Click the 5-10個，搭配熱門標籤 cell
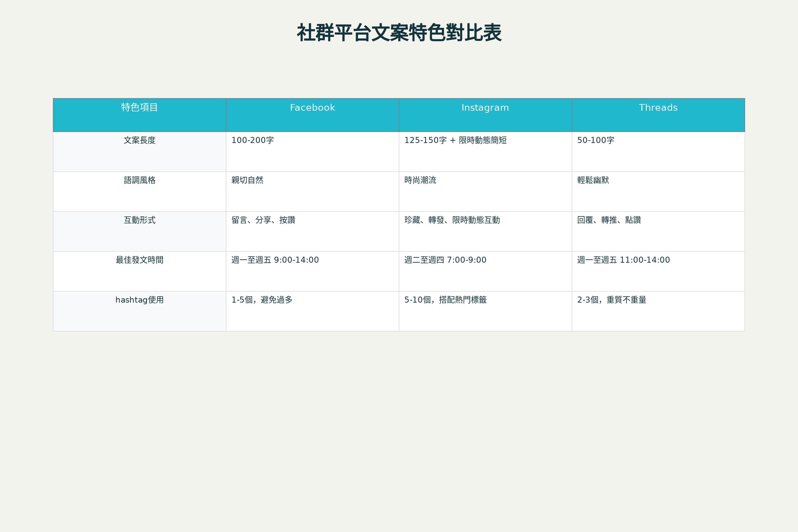Viewport: 798px width, 532px height. click(x=446, y=300)
